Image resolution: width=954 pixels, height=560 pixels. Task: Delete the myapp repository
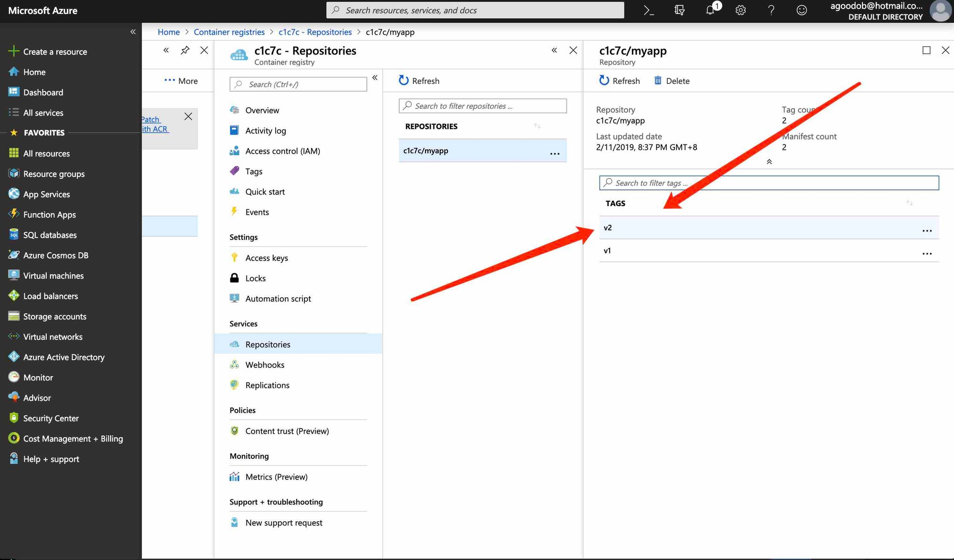click(x=672, y=81)
